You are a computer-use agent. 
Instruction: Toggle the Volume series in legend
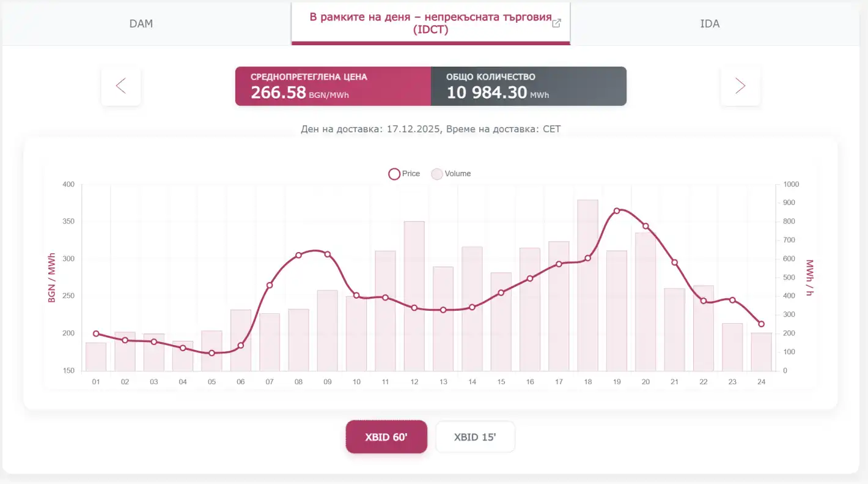coord(451,174)
